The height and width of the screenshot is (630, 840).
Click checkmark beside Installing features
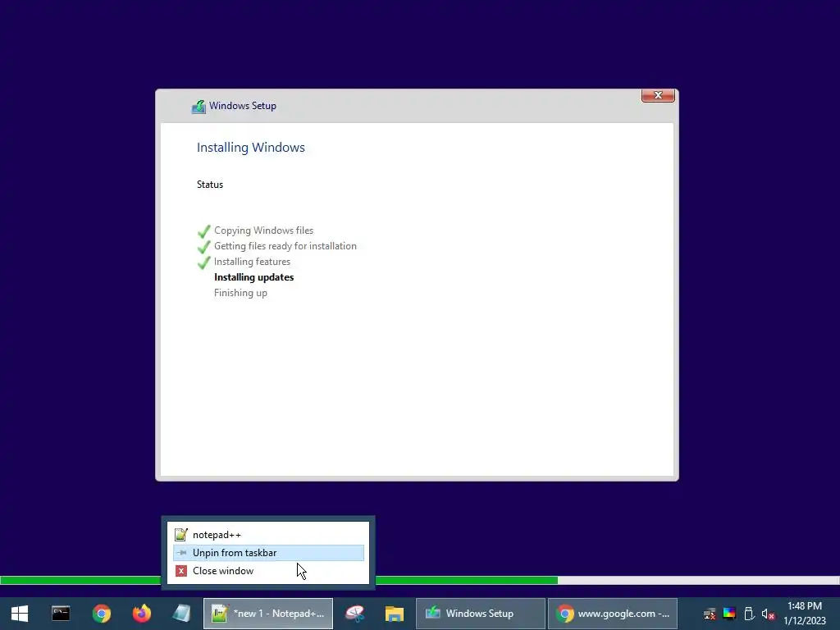204,262
